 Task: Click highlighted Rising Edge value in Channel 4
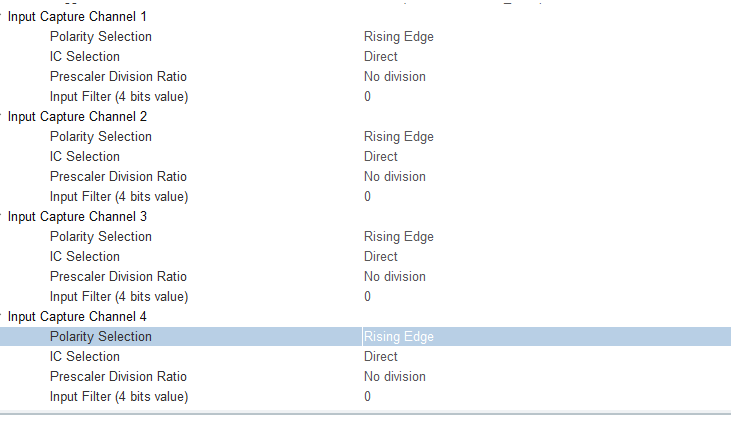point(398,337)
